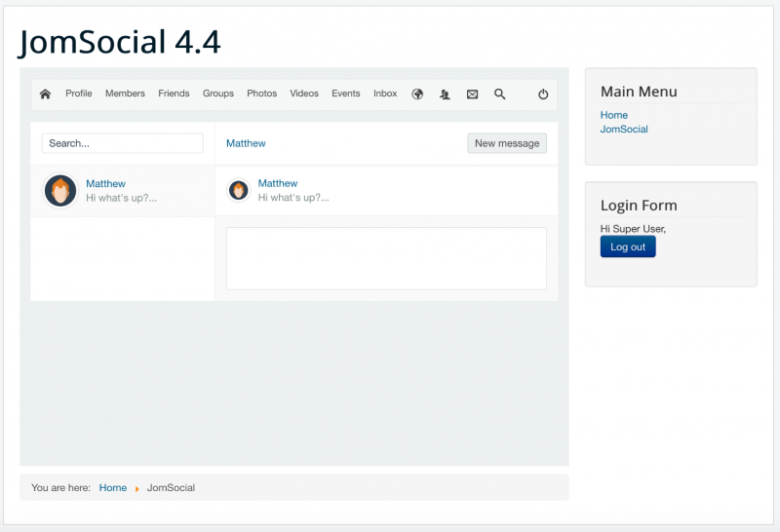Click Home in the breadcrumb trail
The width and height of the screenshot is (780, 532).
click(x=113, y=488)
